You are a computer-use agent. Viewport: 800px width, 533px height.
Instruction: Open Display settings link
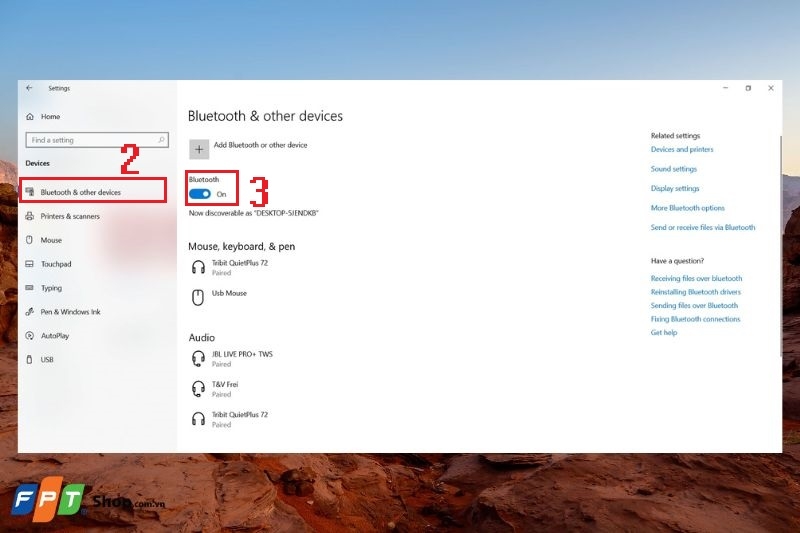674,188
